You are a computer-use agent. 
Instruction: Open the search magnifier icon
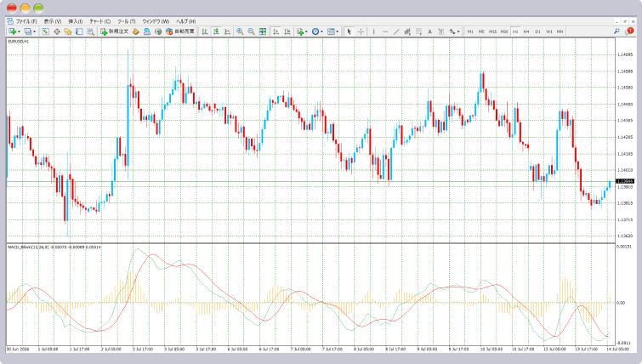tap(616, 31)
